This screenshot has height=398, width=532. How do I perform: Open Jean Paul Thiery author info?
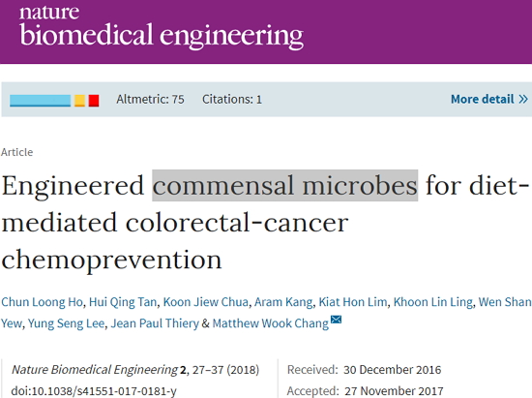click(155, 323)
